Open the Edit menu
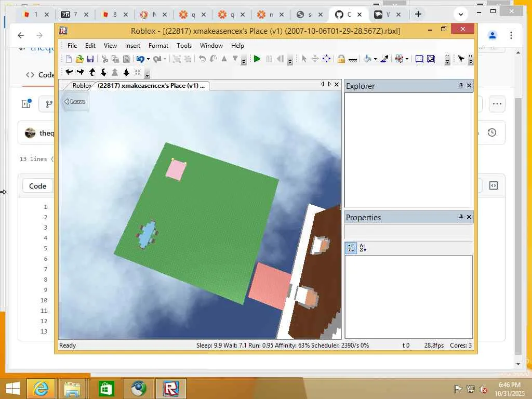Viewport: 532px width, 399px height. click(x=90, y=46)
